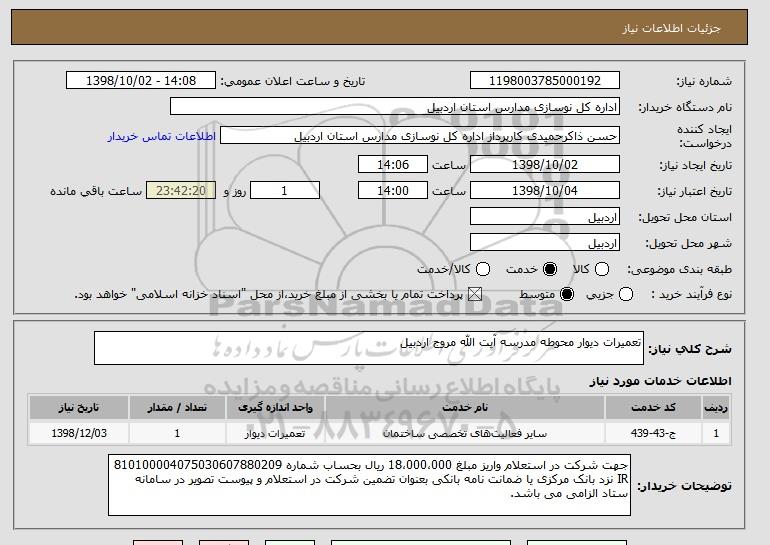Viewport: 770px width, 545px height.
Task: Click the delivery province field
Action: click(545, 217)
